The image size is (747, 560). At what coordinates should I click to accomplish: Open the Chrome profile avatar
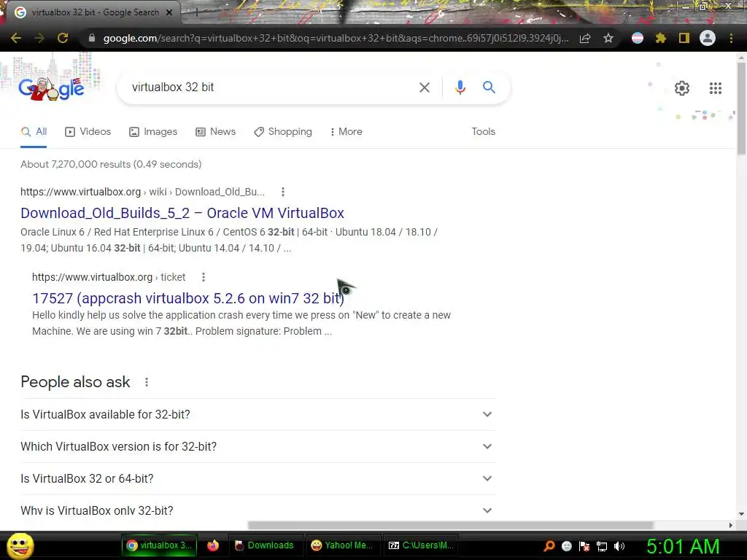click(x=708, y=38)
